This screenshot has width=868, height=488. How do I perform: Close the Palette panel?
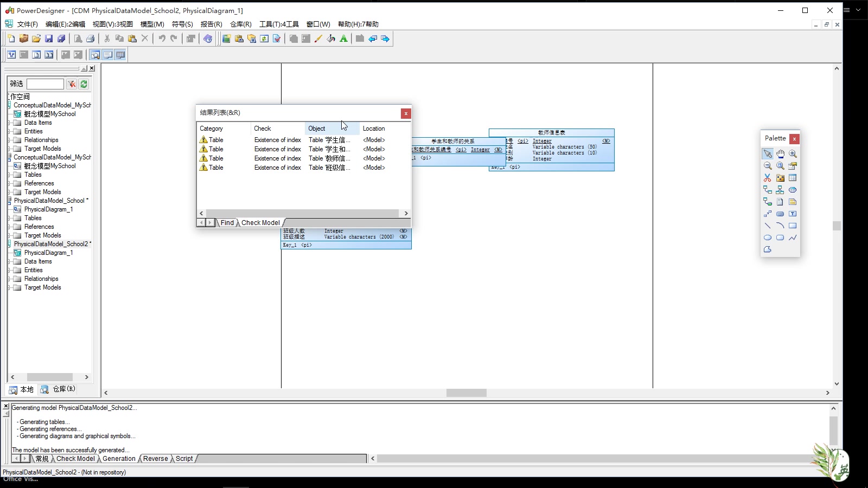click(x=794, y=139)
